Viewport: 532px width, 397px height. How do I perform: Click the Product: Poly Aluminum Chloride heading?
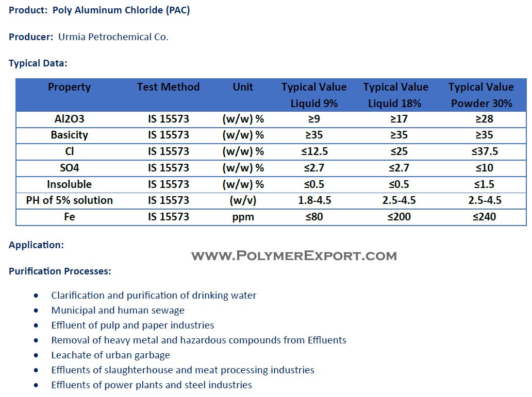[x=99, y=10]
